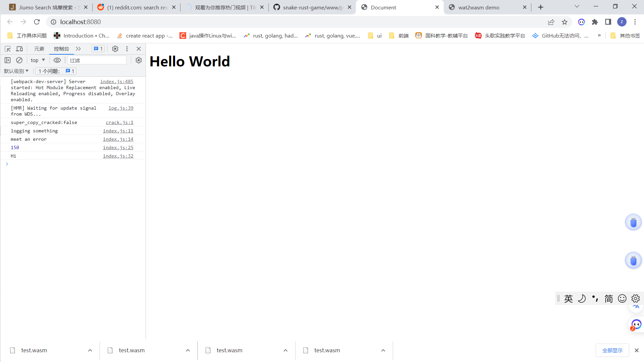Open the extensions puzzle icon
Image resolution: width=644 pixels, height=362 pixels.
tap(595, 22)
